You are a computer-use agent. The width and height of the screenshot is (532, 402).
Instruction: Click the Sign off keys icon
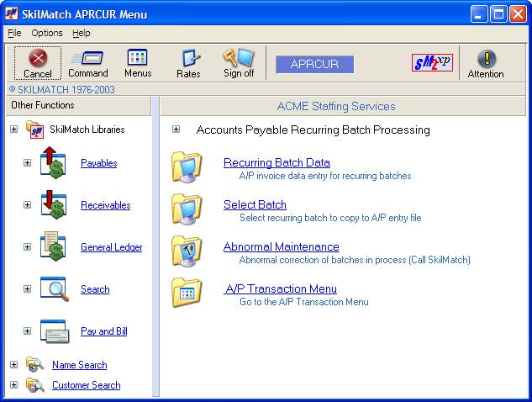coord(239,57)
